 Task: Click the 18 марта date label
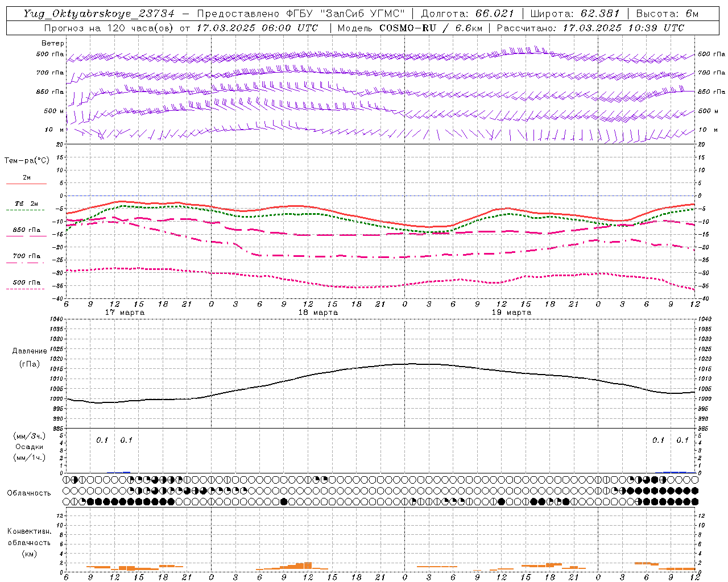tap(318, 313)
